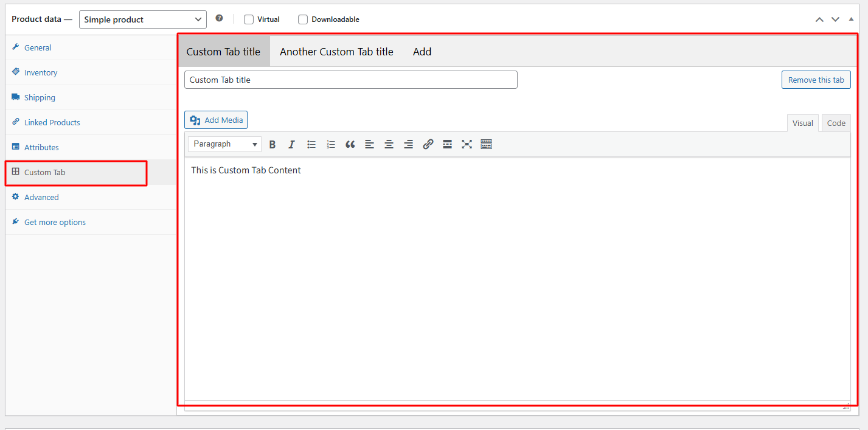Switch to Another Custom Tab title
The height and width of the screenshot is (430, 868).
pos(336,52)
